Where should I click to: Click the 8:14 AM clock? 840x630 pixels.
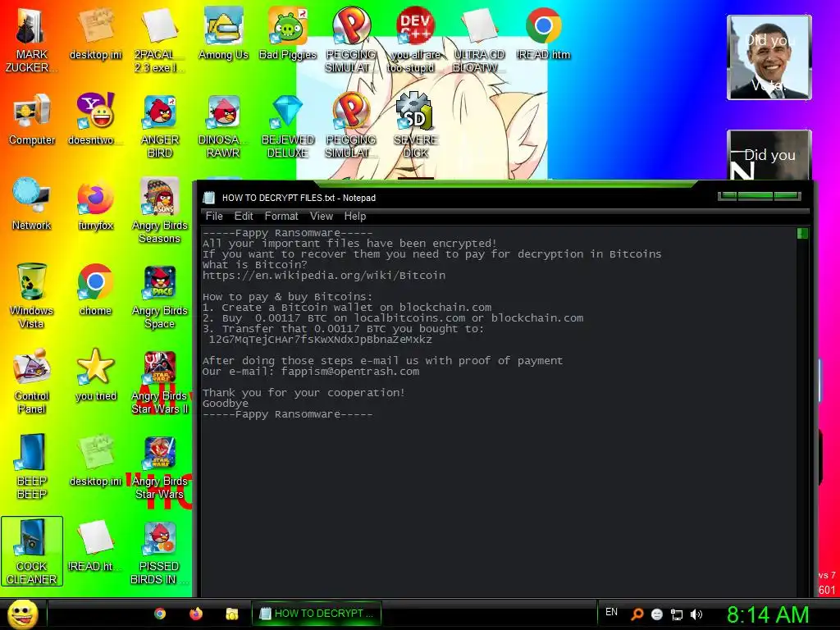coord(768,614)
